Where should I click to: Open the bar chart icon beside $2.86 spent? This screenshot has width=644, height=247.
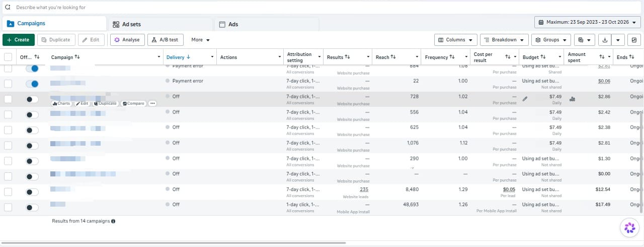point(572,99)
